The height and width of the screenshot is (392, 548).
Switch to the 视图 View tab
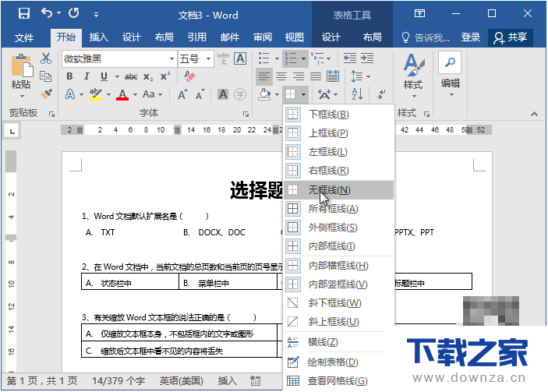click(295, 37)
